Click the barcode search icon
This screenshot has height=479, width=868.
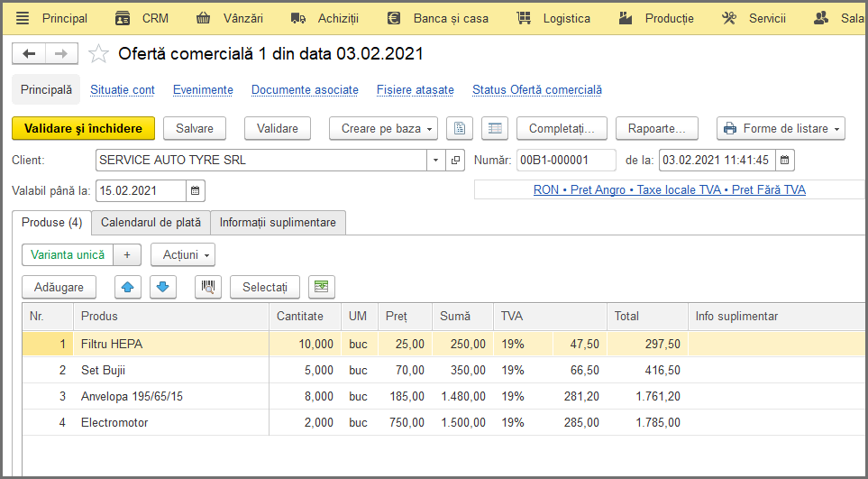pyautogui.click(x=208, y=287)
